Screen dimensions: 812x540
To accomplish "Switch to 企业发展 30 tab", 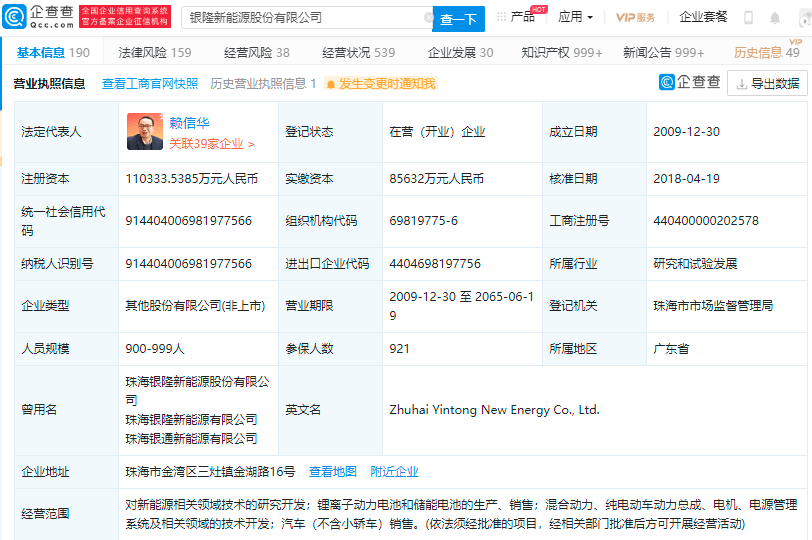I will 460,52.
